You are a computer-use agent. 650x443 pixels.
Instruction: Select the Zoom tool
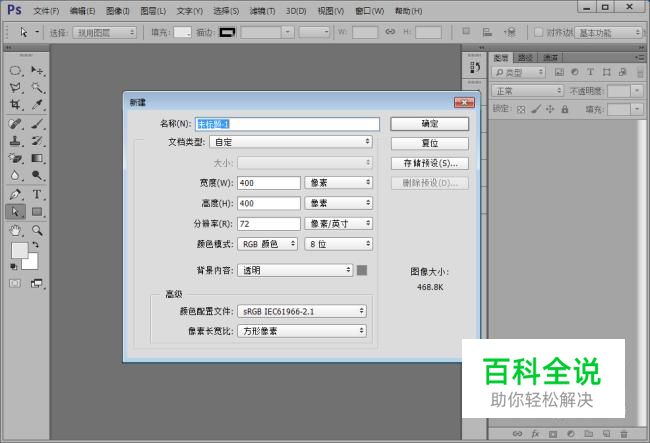[x=37, y=230]
